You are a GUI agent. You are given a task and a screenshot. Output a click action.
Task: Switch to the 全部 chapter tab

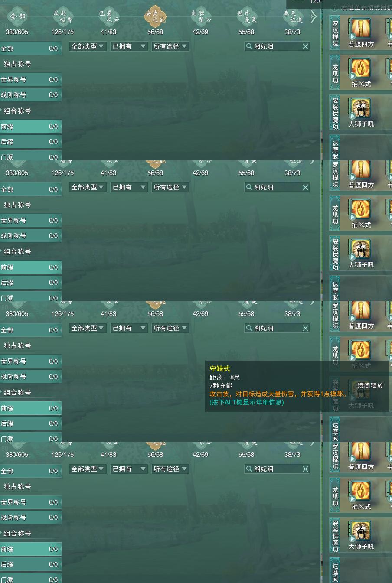(17, 16)
